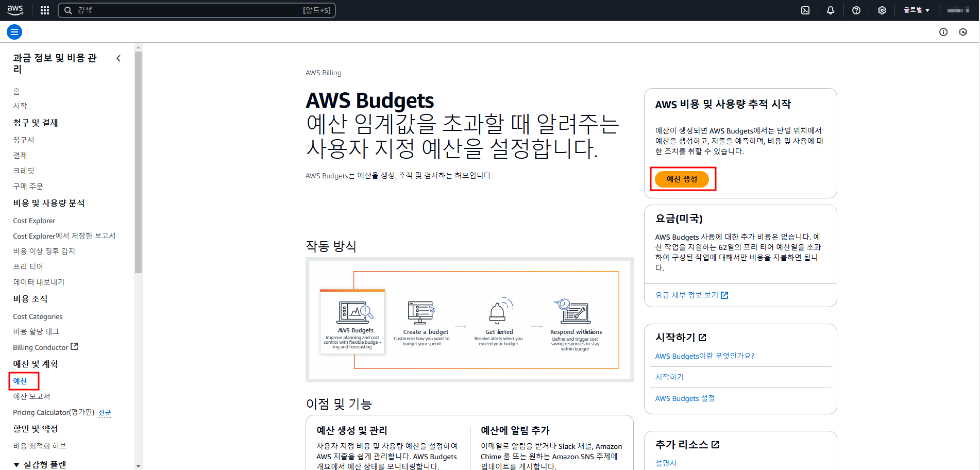This screenshot has height=470, width=980.
Task: Open 비용 이상 징후 감지
Action: click(44, 251)
